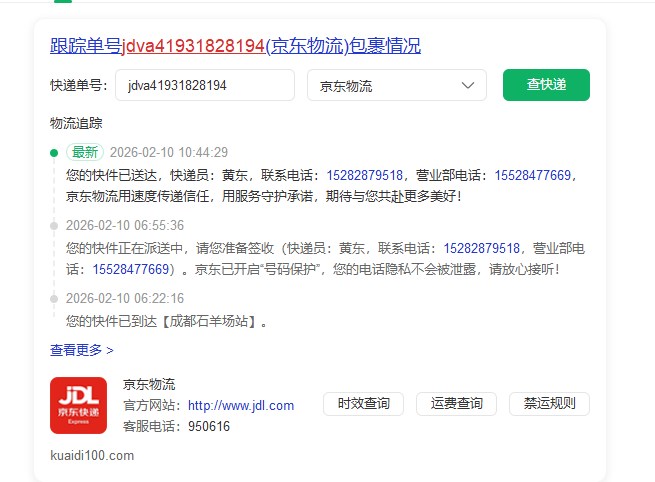Image resolution: width=655 pixels, height=482 pixels.
Task: Expand 查看更多 to show more tracking
Action: [81, 350]
